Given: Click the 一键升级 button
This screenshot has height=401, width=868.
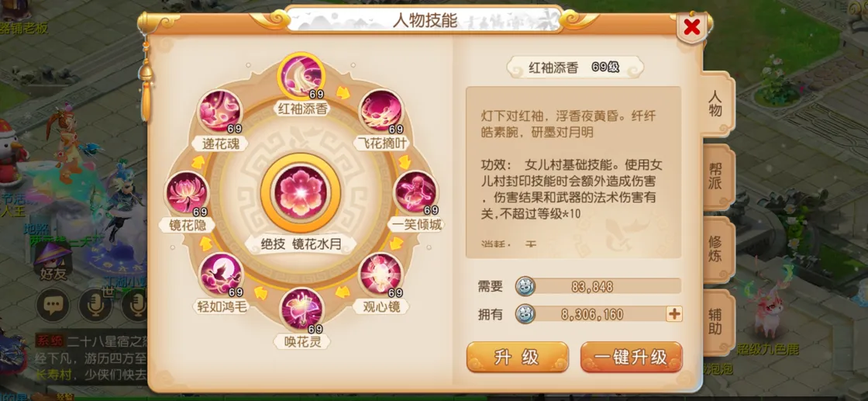Looking at the screenshot, I should (x=631, y=358).
